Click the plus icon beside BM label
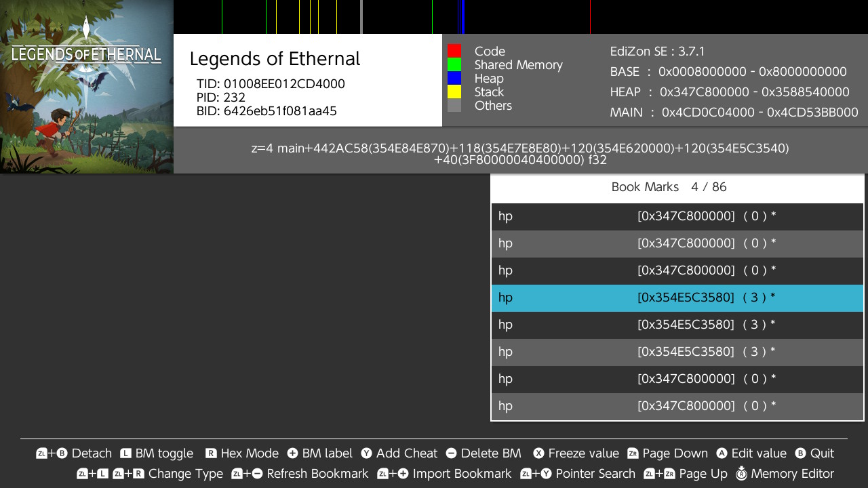Viewport: 868px width, 488px height. (292, 453)
